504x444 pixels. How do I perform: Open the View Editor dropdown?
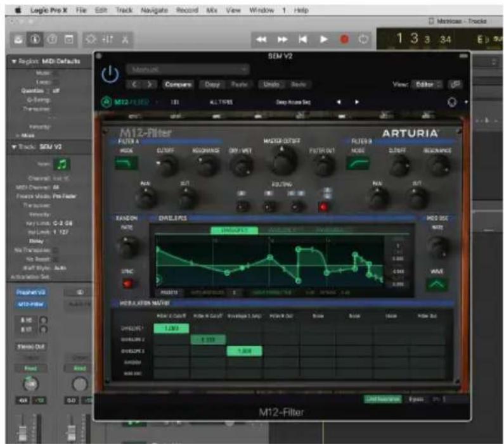click(427, 85)
